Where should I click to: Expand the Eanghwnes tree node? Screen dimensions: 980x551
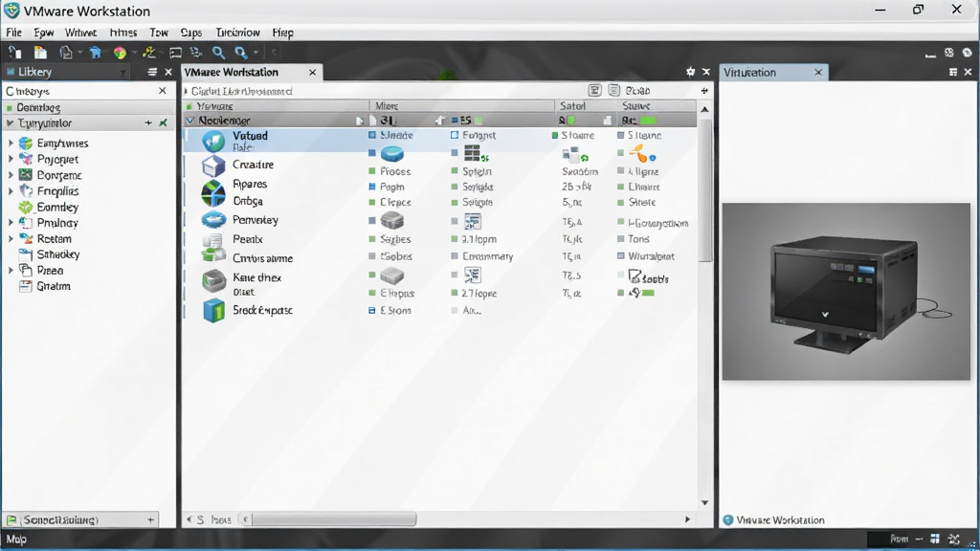(10, 143)
